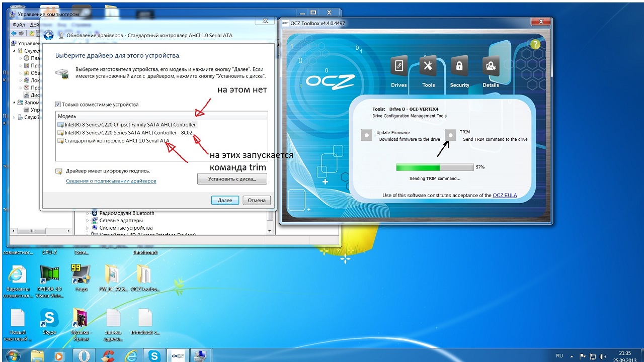Viewport: 644px width, 362px height.
Task: Open Windows Media Player from the taskbar
Action: pyautogui.click(x=59, y=355)
